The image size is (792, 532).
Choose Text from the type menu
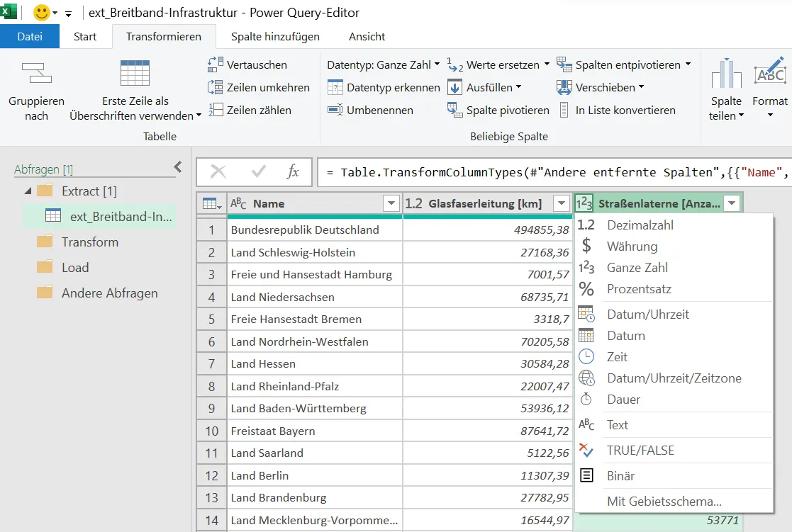point(674,425)
